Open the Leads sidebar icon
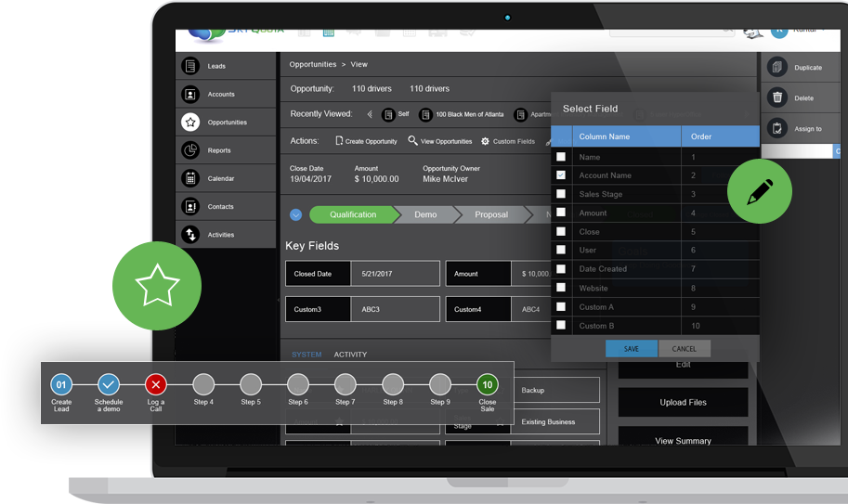This screenshot has height=504, width=848. tap(190, 66)
